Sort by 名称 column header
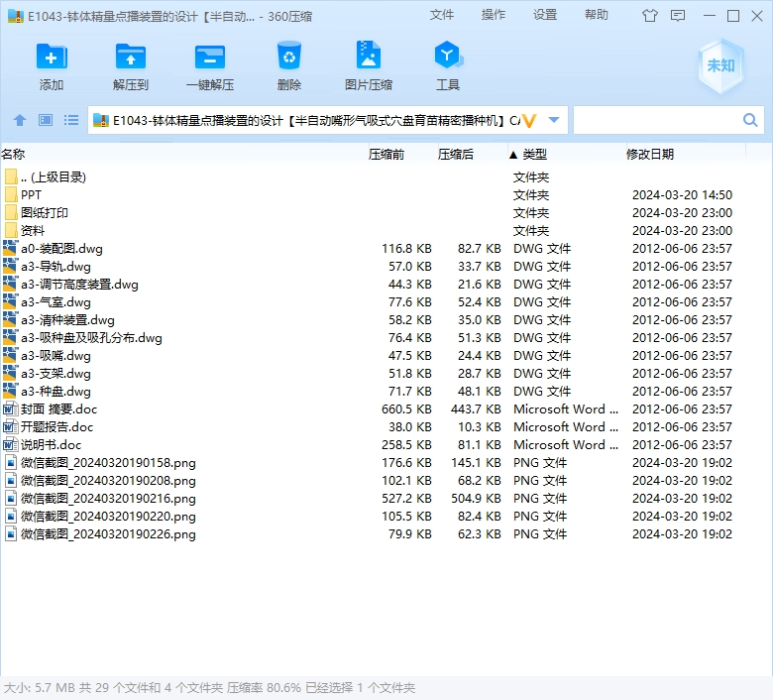This screenshot has height=700, width=773. (x=13, y=155)
